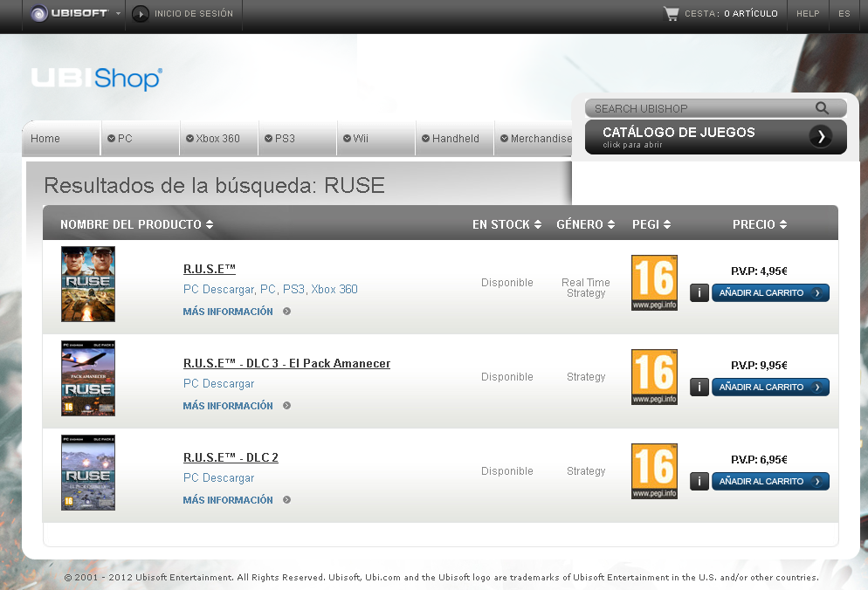Click the Resultados de la búsqueda: RUSE heading
This screenshot has width=868, height=590.
tap(214, 185)
